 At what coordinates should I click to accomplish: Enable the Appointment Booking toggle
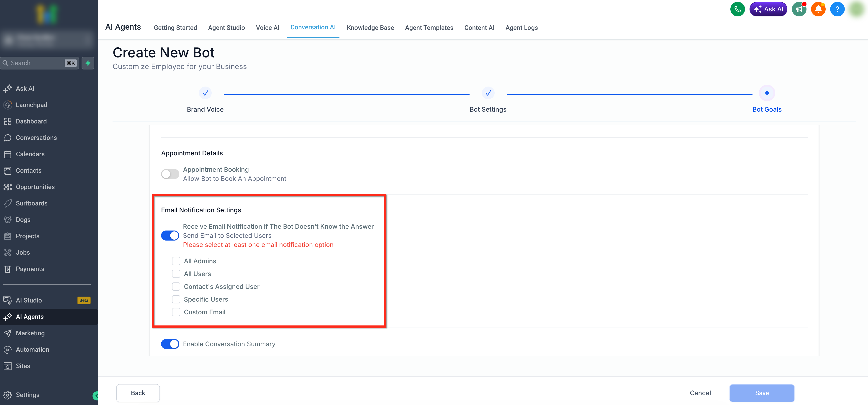pos(170,174)
